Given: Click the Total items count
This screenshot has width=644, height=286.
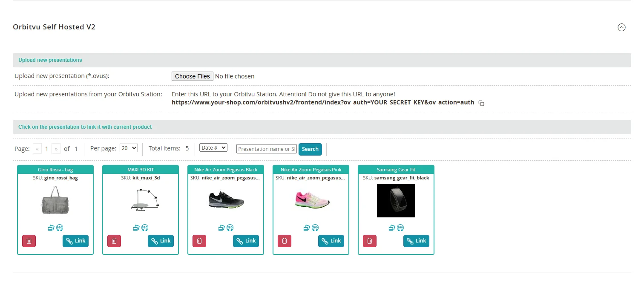Looking at the screenshot, I should 187,149.
